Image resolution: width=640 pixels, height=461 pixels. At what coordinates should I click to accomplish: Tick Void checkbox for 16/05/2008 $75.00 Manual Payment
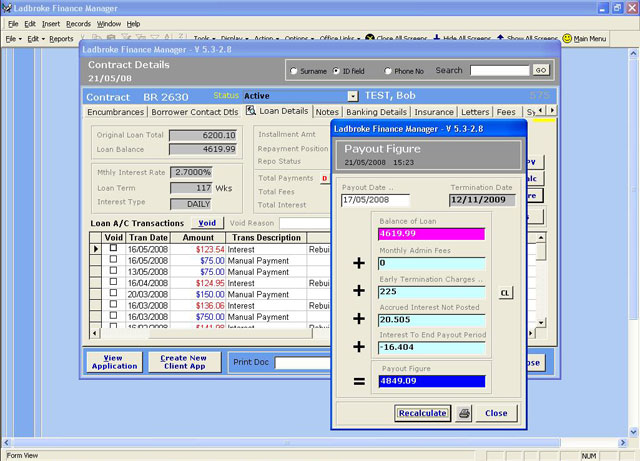pyautogui.click(x=113, y=259)
